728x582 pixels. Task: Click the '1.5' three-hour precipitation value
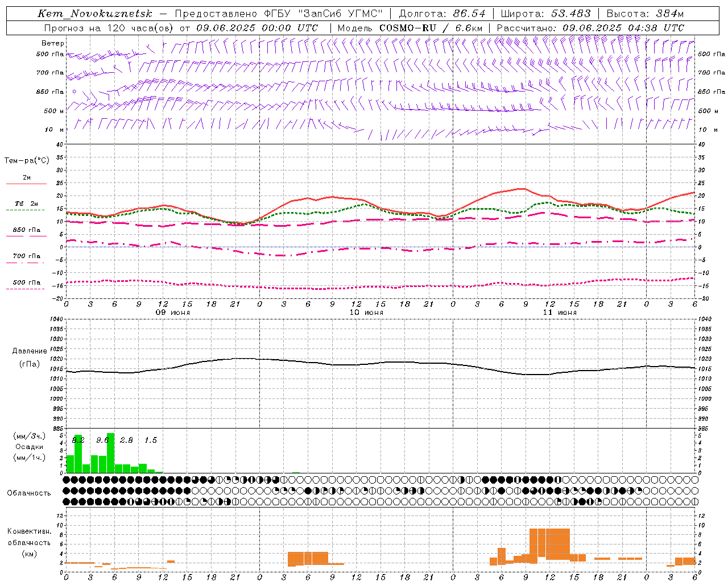[150, 440]
